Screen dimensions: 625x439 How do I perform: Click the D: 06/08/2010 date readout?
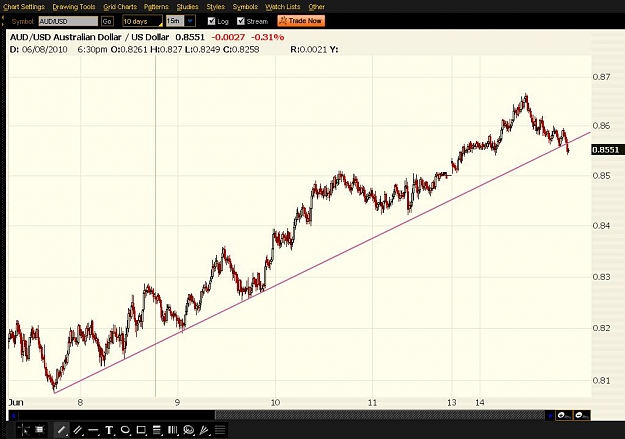pos(39,49)
